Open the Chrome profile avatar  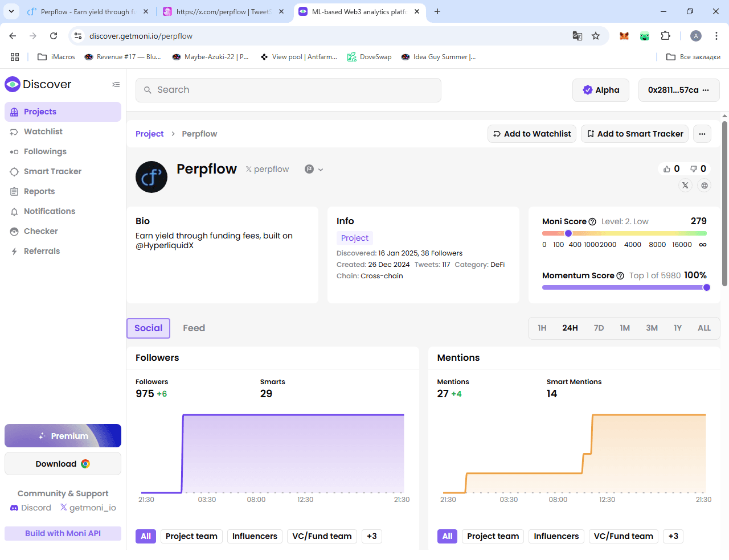(696, 36)
